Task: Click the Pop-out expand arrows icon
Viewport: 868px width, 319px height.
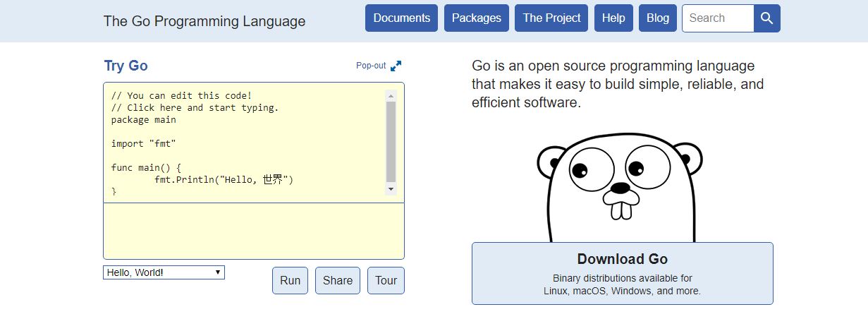Action: point(396,66)
